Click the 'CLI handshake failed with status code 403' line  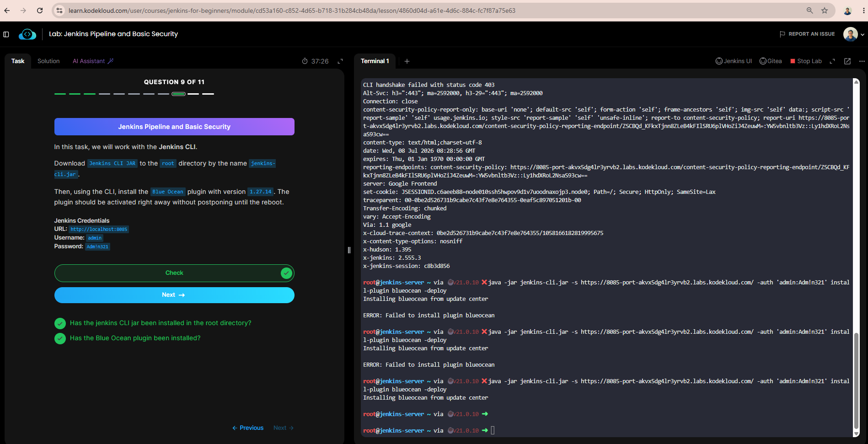pyautogui.click(x=429, y=85)
